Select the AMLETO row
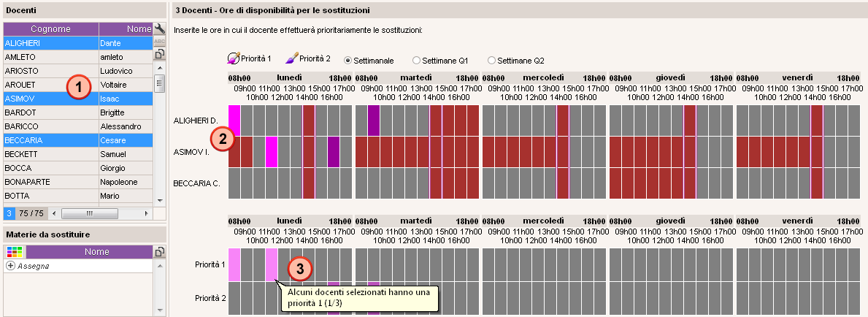Image resolution: width=868 pixels, height=317 pixels. point(78,57)
